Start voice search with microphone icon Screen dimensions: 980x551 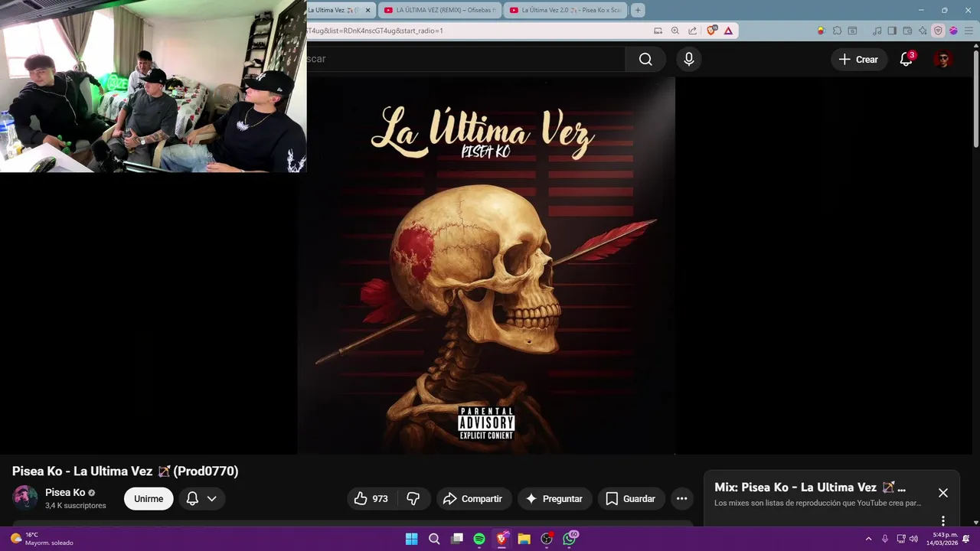(689, 59)
